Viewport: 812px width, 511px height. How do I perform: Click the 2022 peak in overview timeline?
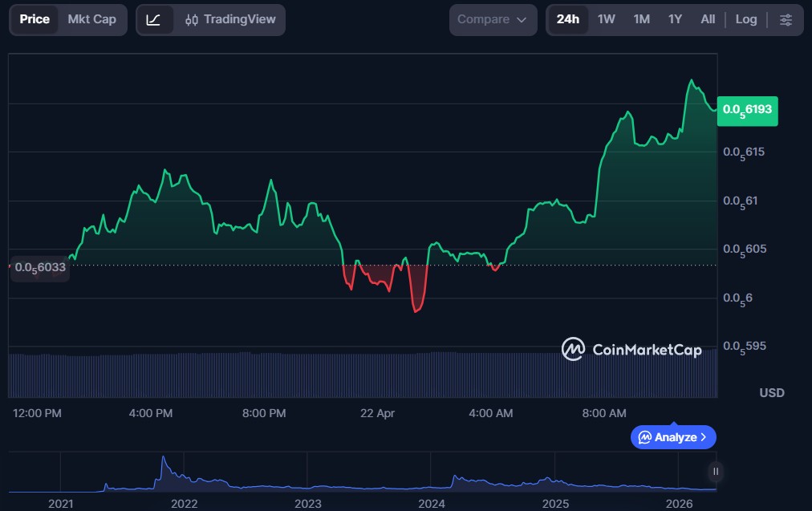tap(164, 460)
